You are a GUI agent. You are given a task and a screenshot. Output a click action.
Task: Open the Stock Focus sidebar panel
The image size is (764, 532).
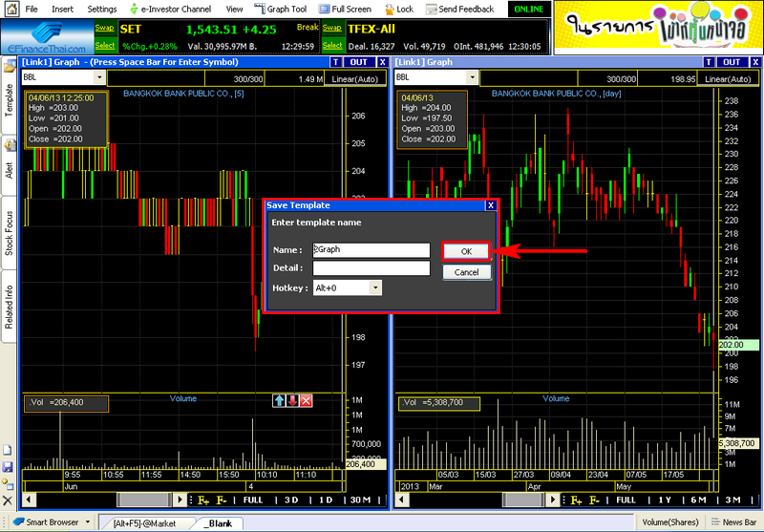[9, 233]
